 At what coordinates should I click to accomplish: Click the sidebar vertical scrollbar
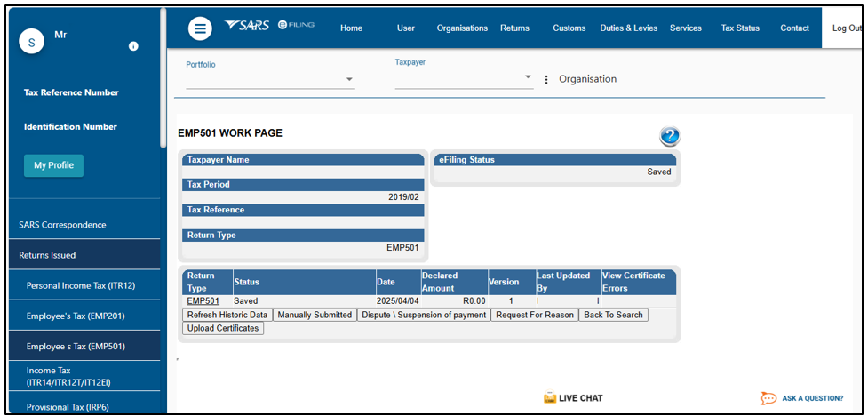163,77
